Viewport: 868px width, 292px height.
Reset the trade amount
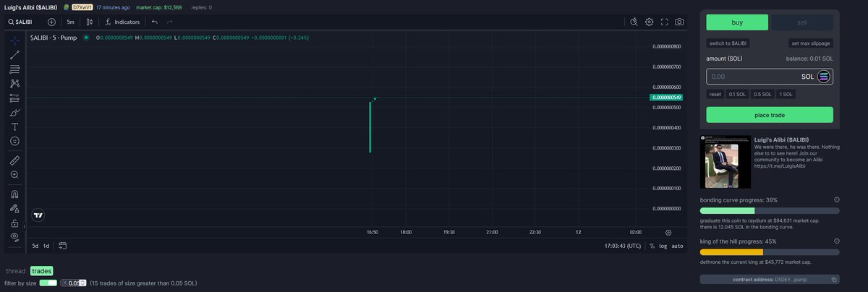click(715, 94)
